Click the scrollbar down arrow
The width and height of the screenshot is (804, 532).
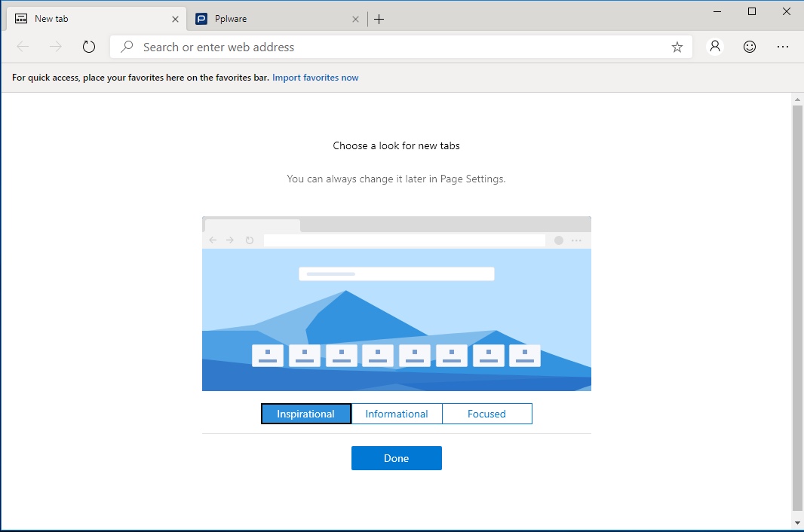pyautogui.click(x=797, y=522)
